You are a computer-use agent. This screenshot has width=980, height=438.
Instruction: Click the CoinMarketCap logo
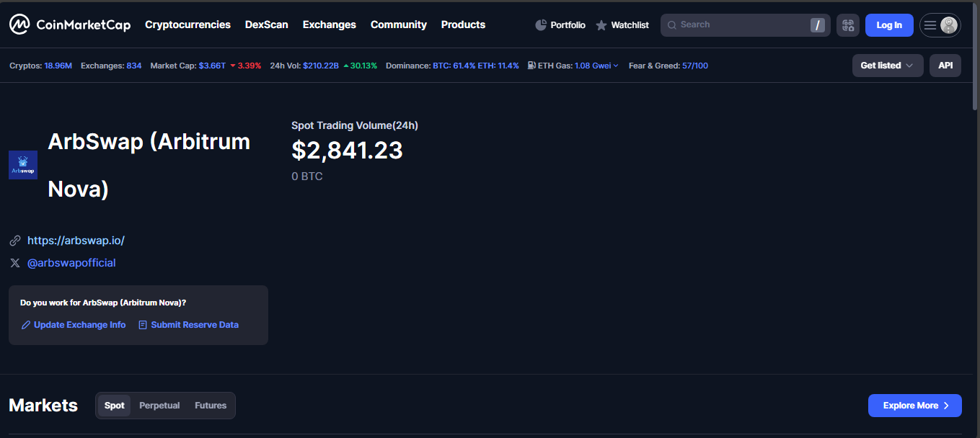click(x=70, y=24)
